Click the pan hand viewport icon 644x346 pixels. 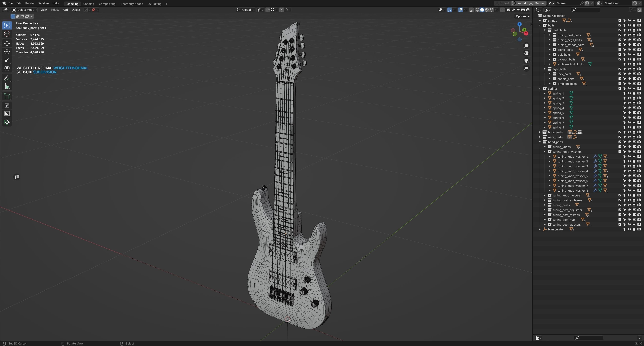point(526,53)
